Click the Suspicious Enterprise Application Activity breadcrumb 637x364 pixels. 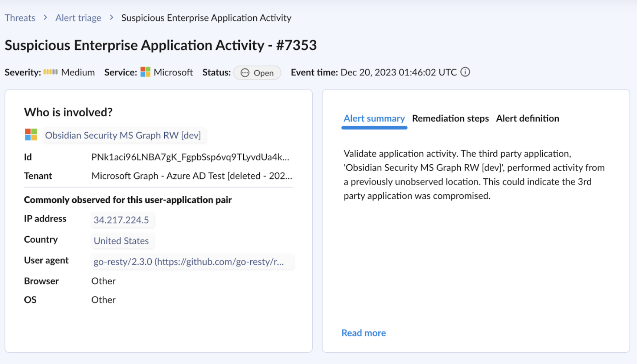(x=206, y=18)
